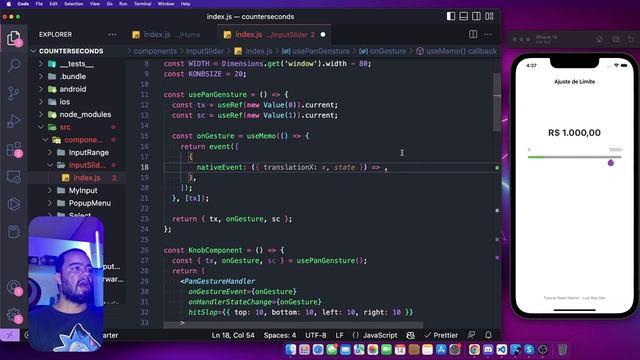
Task: Open the editor's more actions ellipsis
Action: pos(488,34)
